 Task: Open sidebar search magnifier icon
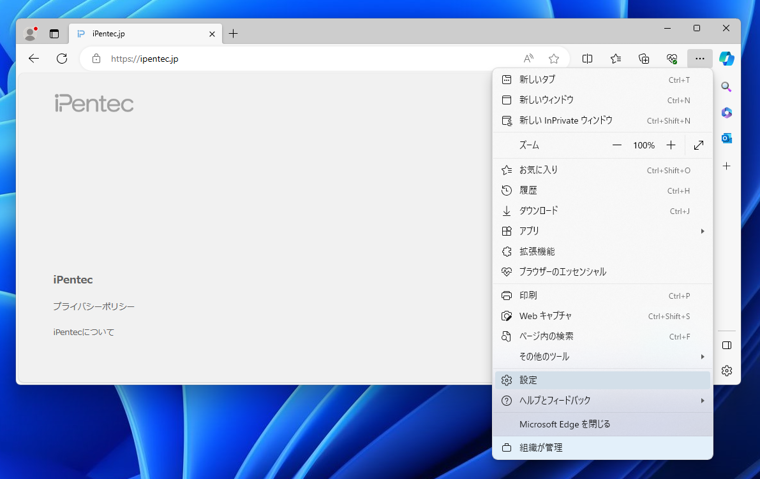tap(726, 87)
